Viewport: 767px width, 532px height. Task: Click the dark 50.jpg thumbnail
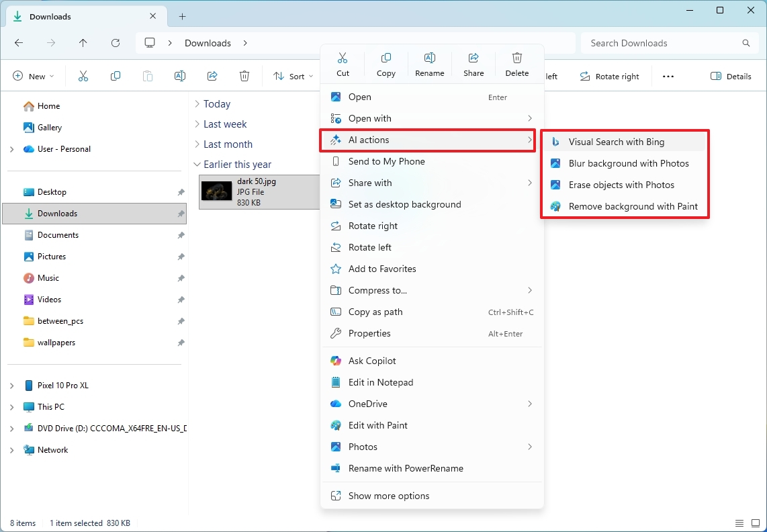pos(216,191)
